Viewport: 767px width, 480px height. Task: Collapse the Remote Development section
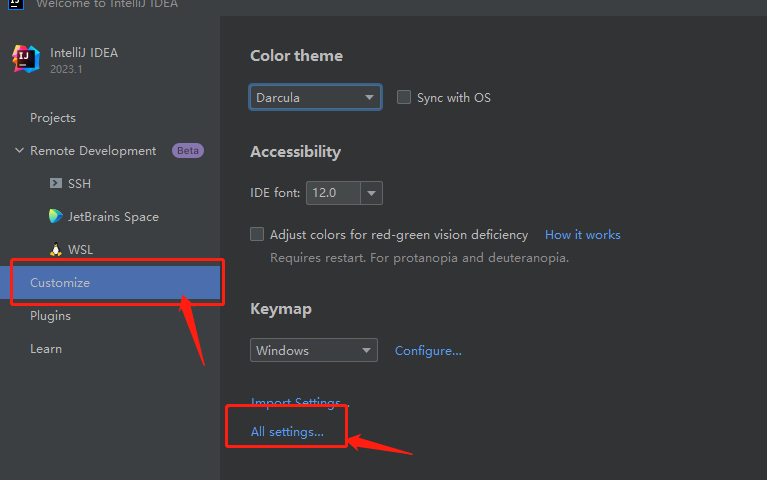tap(19, 150)
